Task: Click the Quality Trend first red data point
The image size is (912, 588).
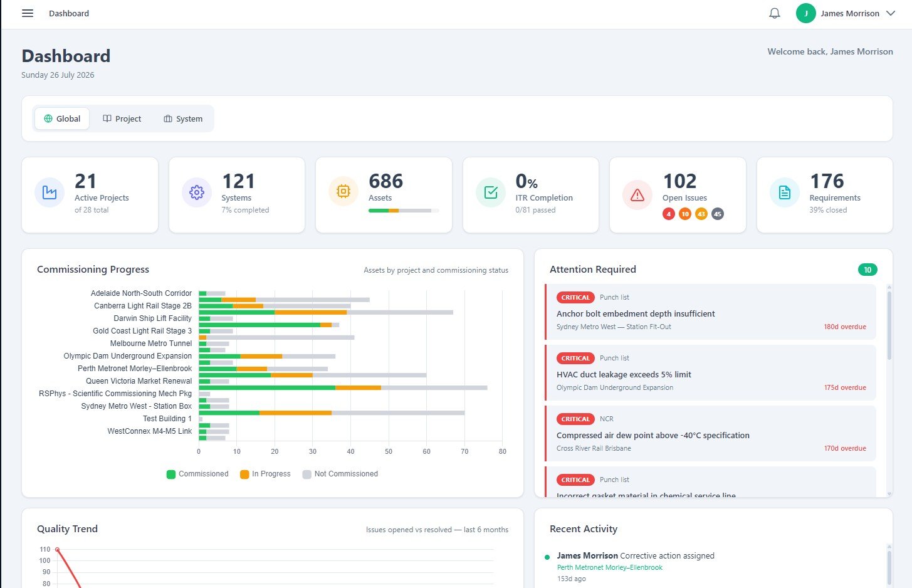Action: pos(57,550)
